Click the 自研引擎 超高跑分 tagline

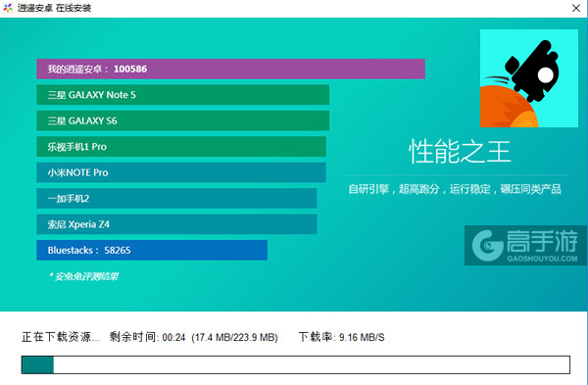coord(455,189)
